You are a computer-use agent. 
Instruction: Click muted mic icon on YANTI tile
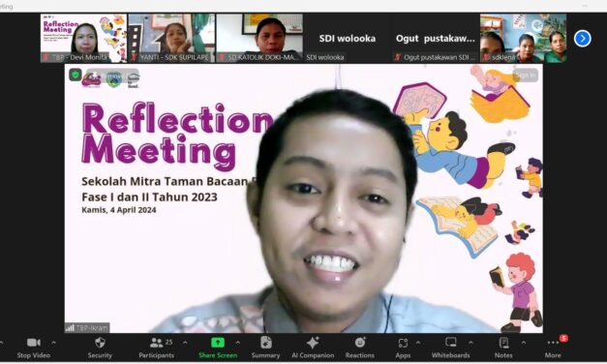134,57
